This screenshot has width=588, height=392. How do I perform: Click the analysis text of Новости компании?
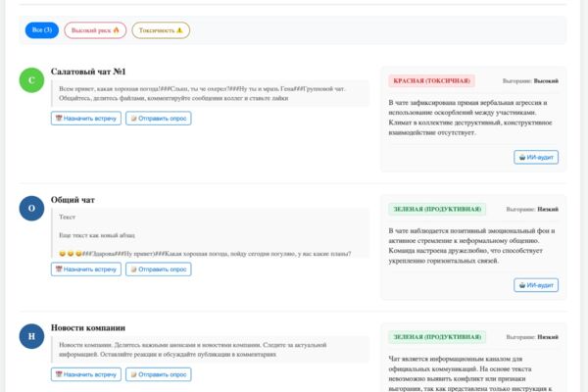(470, 373)
